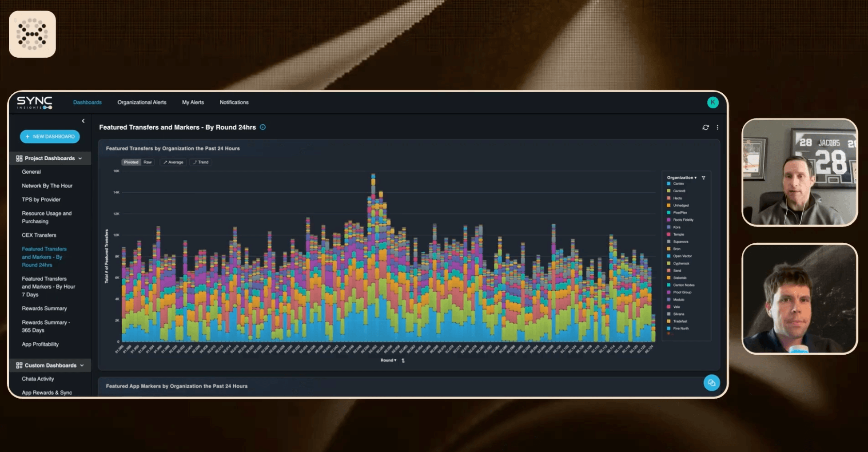868x452 pixels.
Task: Click the dotted app logo at top-left
Action: pyautogui.click(x=32, y=34)
